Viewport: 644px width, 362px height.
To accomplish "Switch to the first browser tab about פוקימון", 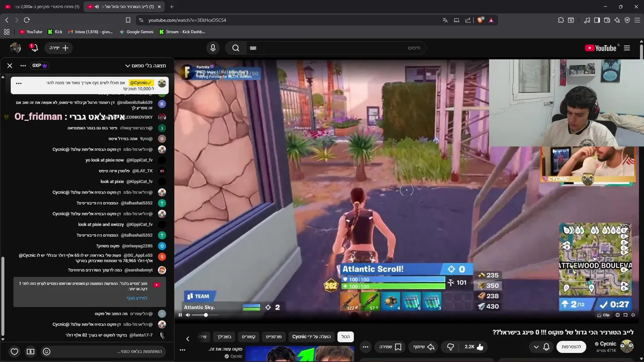I will 42,7.
